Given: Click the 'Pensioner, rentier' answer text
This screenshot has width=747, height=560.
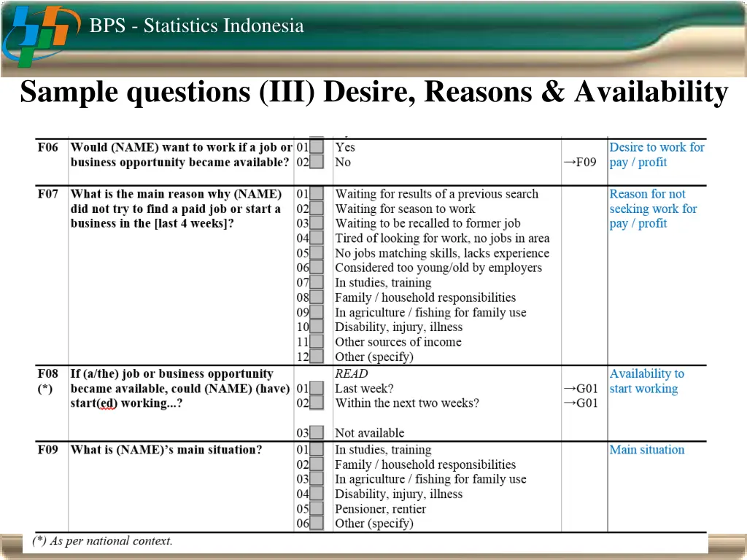Looking at the screenshot, I should [380, 508].
